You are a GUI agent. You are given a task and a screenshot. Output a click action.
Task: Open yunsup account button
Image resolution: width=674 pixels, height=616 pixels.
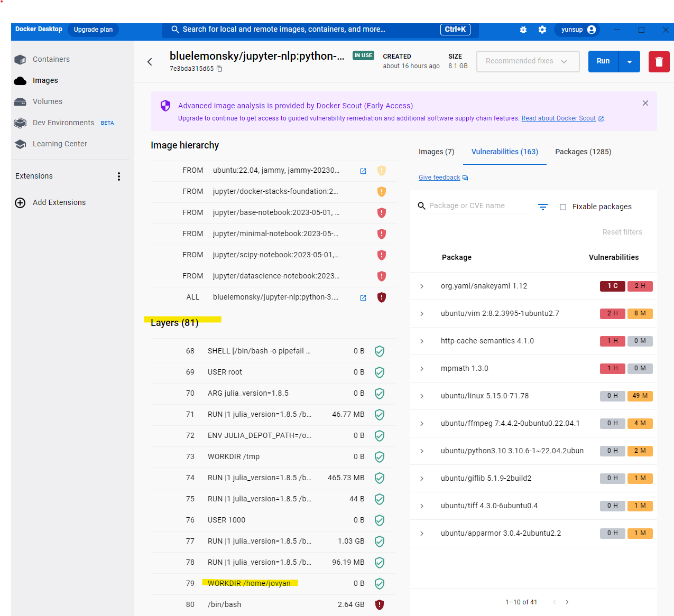coord(578,30)
